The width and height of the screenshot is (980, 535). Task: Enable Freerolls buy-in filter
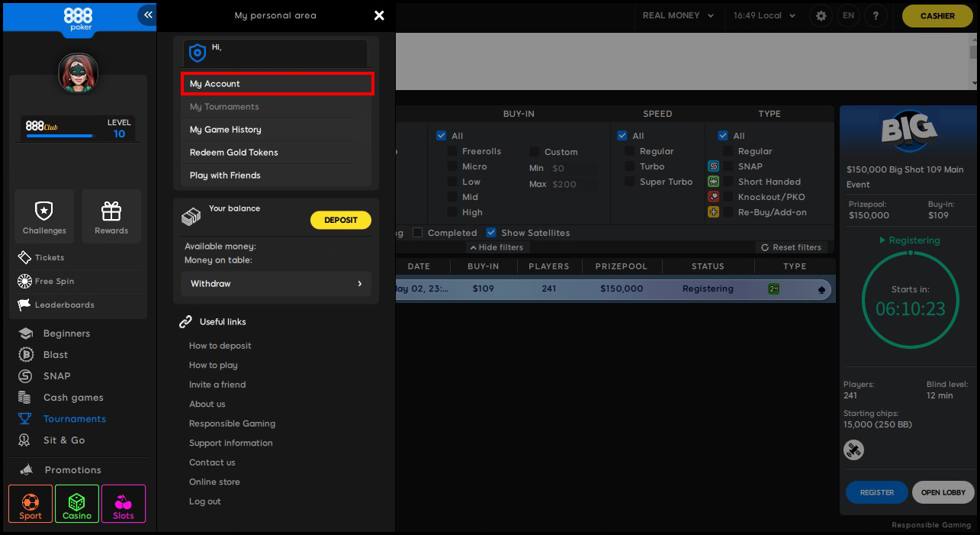pos(452,151)
